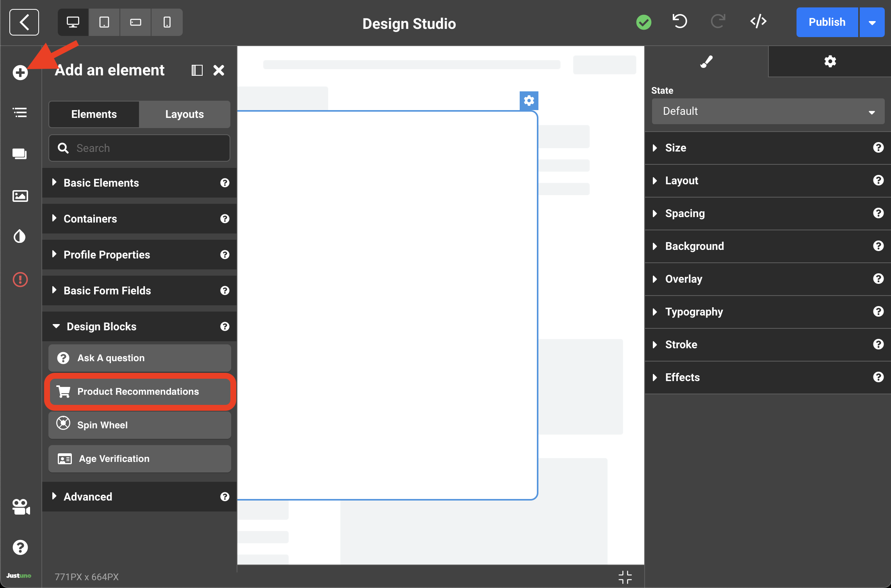
Task: Open the State Default dropdown
Action: 768,112
